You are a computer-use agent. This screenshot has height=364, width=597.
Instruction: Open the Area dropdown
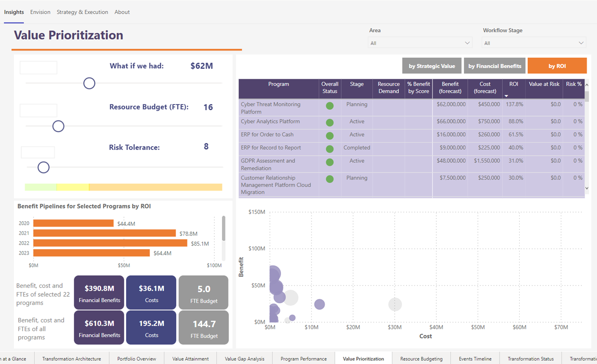tap(419, 43)
